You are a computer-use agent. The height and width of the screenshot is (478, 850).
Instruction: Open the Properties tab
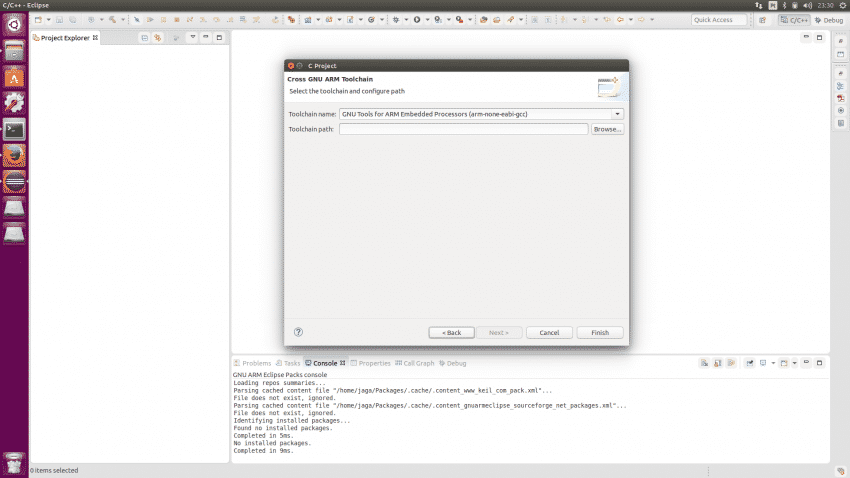click(370, 363)
